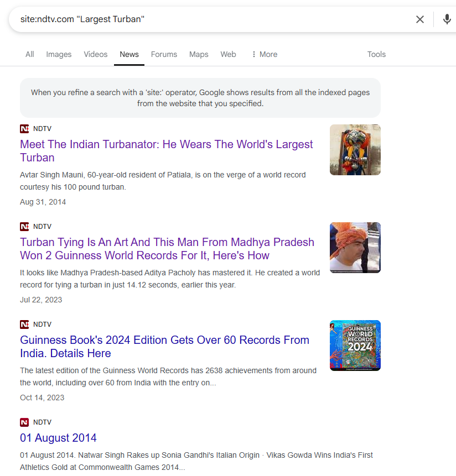Screen dimensions: 456x476
Task: Click the 'Natwar Singh Rakes up' snippet text
Action: click(x=196, y=461)
